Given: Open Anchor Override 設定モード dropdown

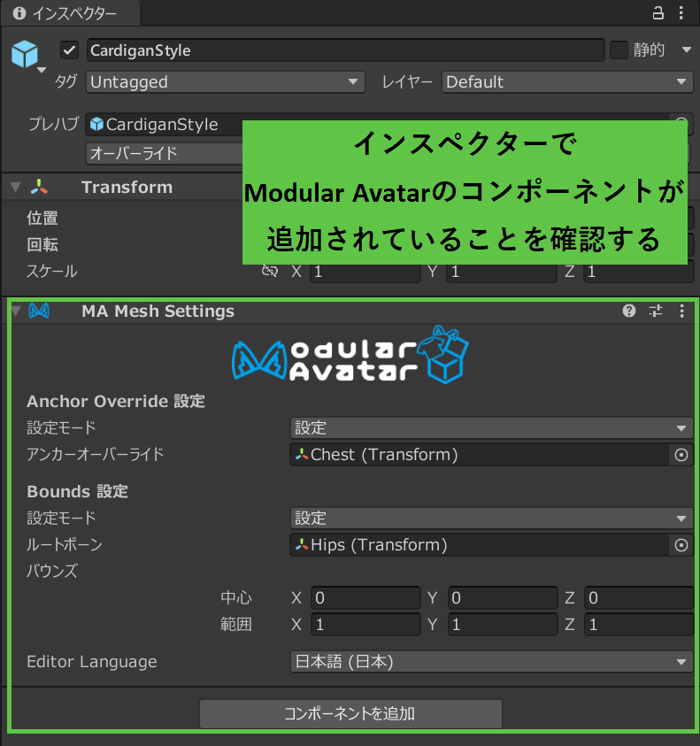Looking at the screenshot, I should pyautogui.click(x=491, y=427).
